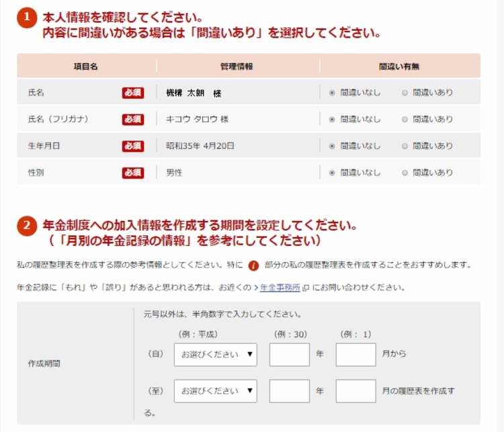The height and width of the screenshot is (432, 504).
Task: Click the 必須 badge in the 生年月日 row
Action: point(133,146)
